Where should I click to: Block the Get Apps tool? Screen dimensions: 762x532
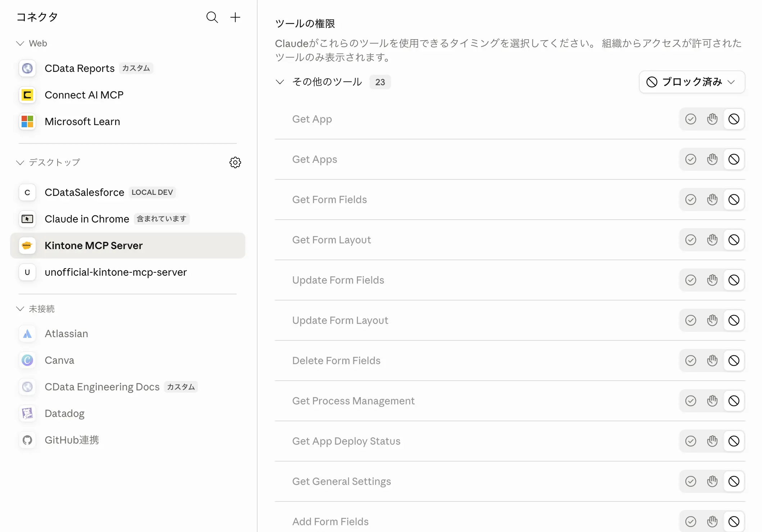[734, 159]
